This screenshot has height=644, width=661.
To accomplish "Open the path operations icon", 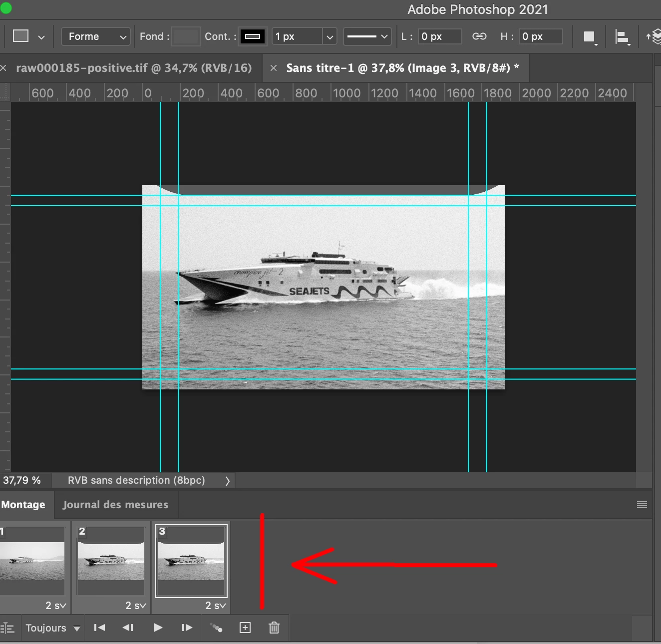I will point(590,37).
